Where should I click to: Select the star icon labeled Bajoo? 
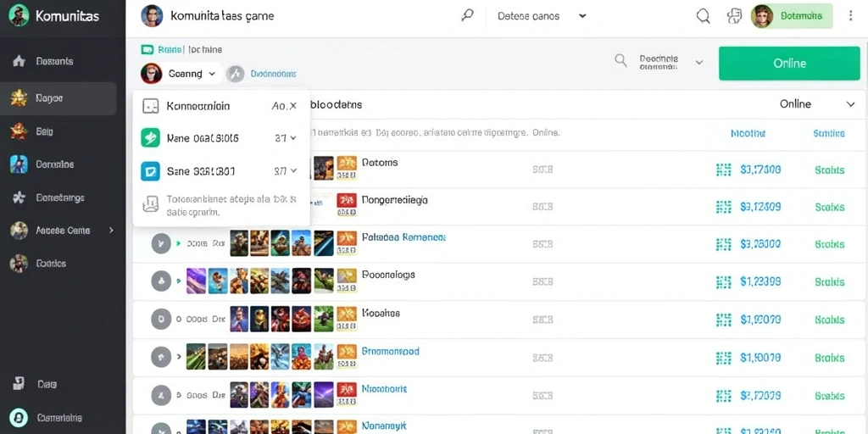[19, 98]
